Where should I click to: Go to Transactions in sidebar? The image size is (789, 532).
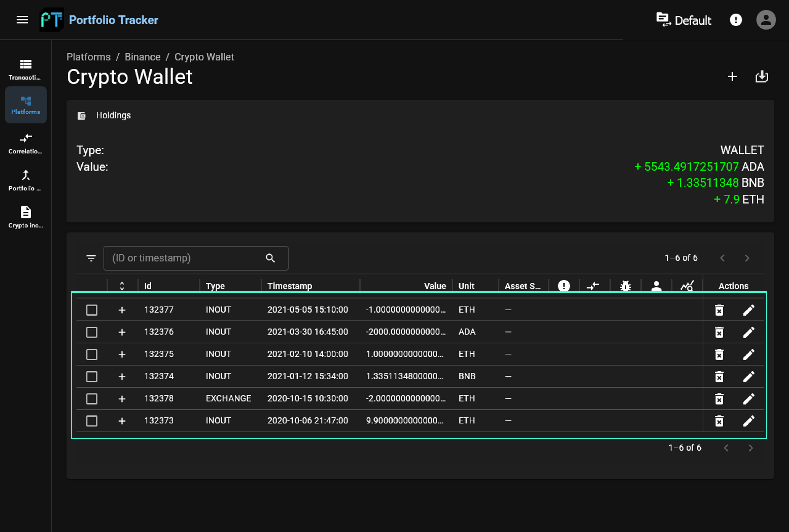(26, 70)
